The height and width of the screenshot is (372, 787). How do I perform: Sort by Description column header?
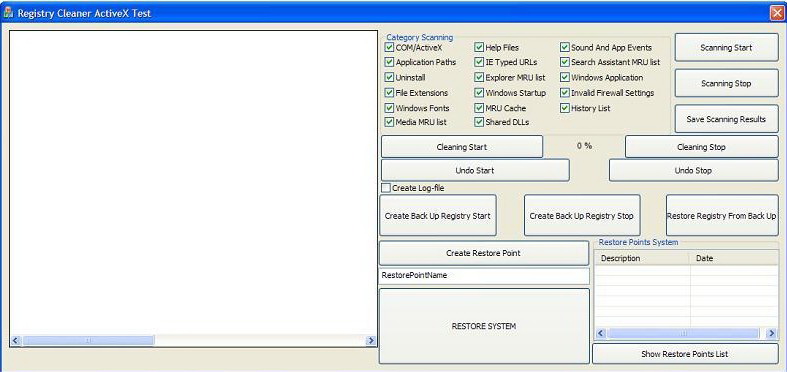[642, 259]
